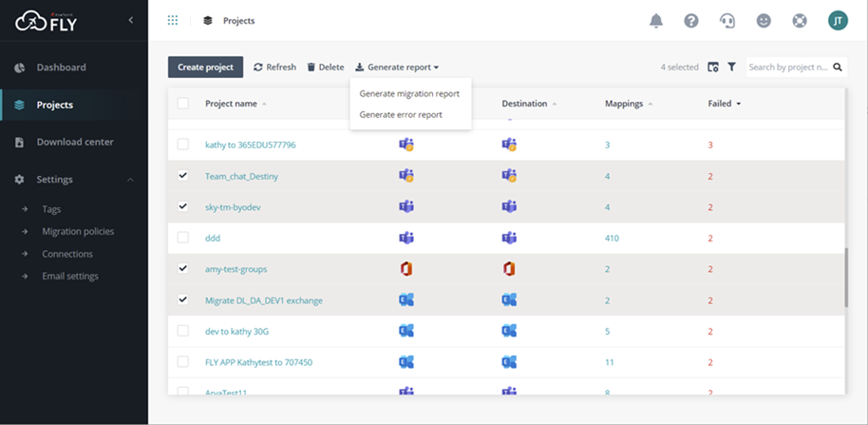Click the support headset icon
Viewport: 868px width, 425px height.
tap(727, 21)
